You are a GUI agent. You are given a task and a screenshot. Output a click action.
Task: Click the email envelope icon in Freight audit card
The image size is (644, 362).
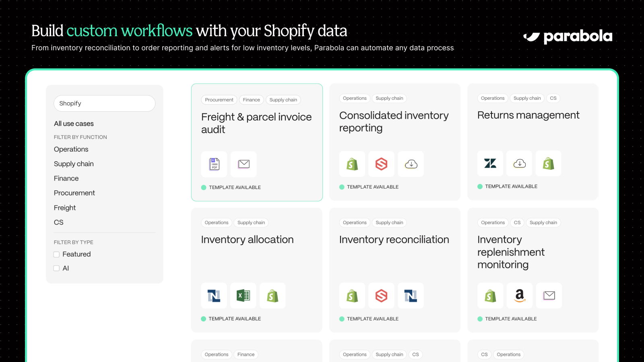point(244,164)
